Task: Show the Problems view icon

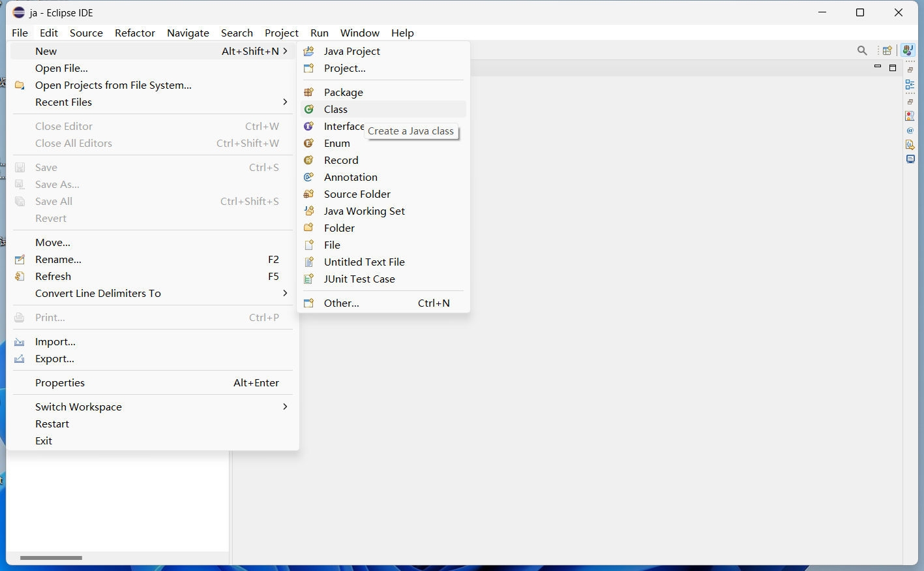Action: (910, 116)
